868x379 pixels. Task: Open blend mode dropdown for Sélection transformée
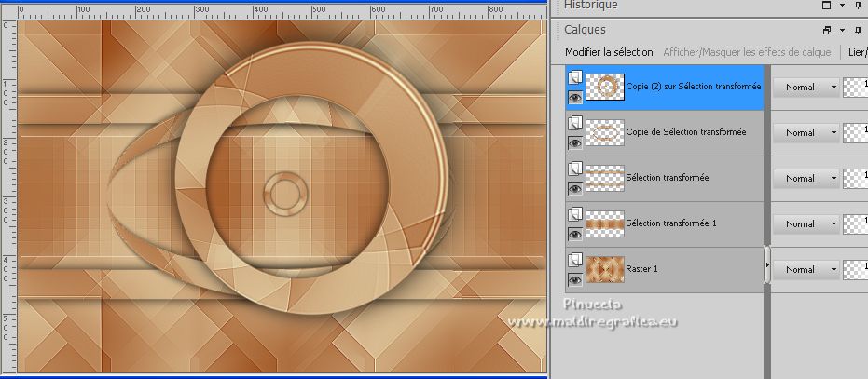806,178
